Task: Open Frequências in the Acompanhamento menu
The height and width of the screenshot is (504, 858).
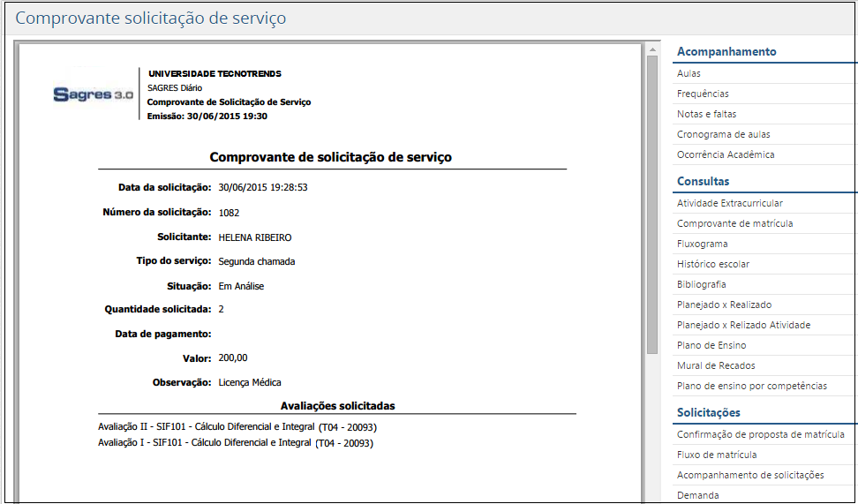Action: (703, 94)
